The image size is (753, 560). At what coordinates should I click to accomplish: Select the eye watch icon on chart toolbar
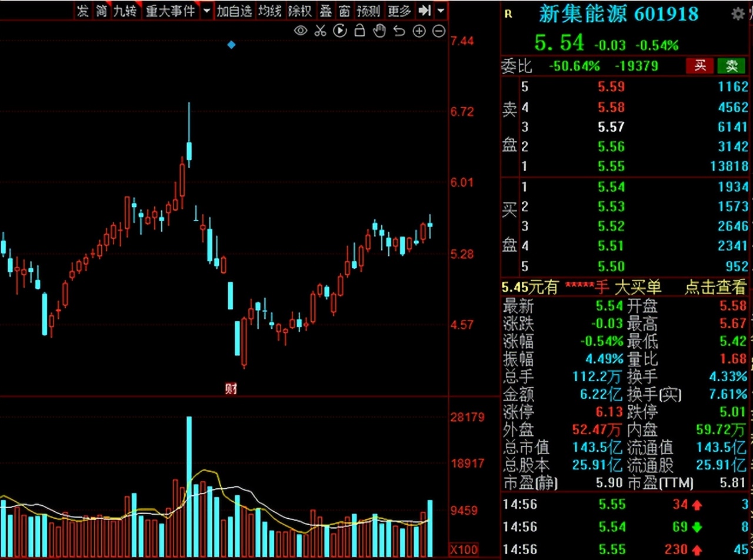pyautogui.click(x=300, y=30)
